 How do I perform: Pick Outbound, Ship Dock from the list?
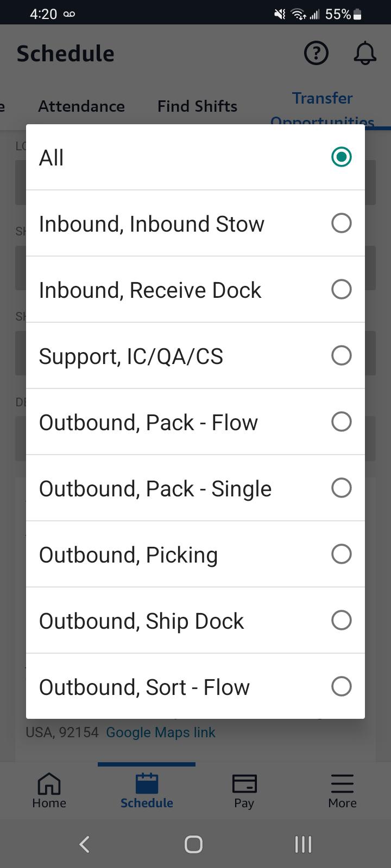141,621
